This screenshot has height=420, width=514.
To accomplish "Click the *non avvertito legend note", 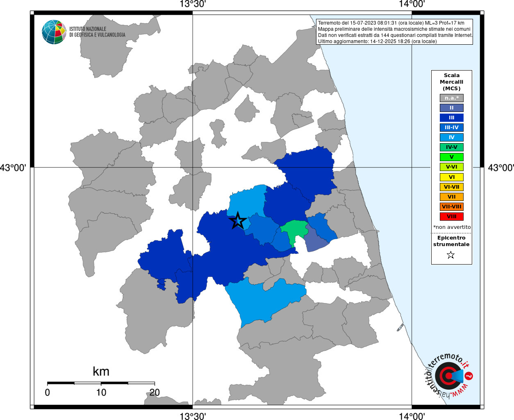I will point(452,227).
